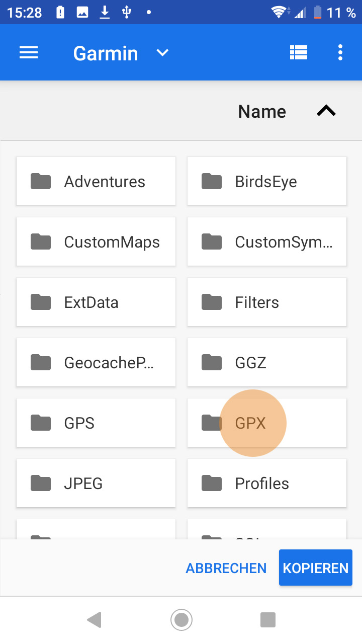Open the CustomMaps folder
362x644 pixels.
click(x=96, y=242)
